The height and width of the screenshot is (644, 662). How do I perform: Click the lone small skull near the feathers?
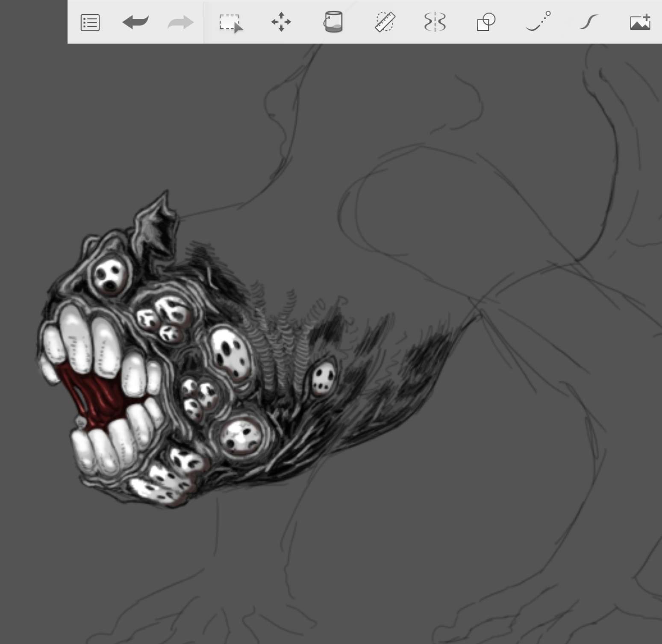(x=323, y=378)
